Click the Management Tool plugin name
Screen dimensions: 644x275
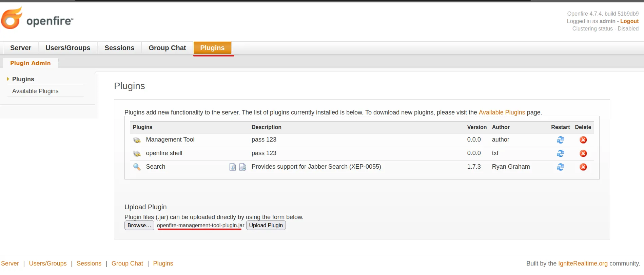click(170, 140)
